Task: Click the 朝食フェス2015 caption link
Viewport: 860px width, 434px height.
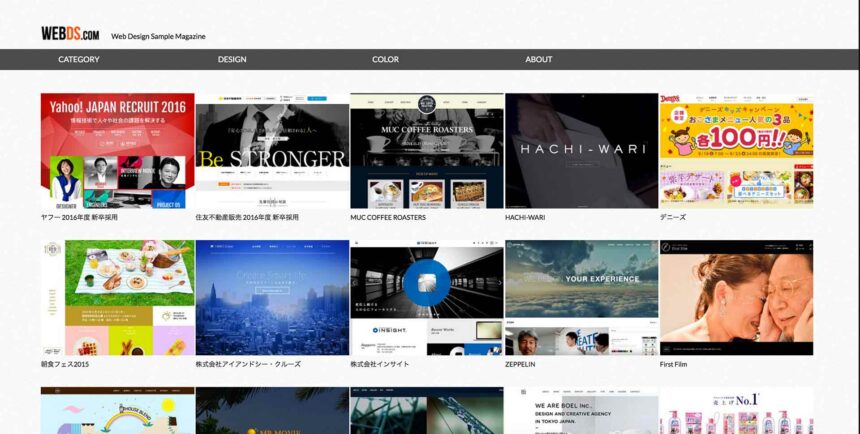Action: [x=65, y=364]
